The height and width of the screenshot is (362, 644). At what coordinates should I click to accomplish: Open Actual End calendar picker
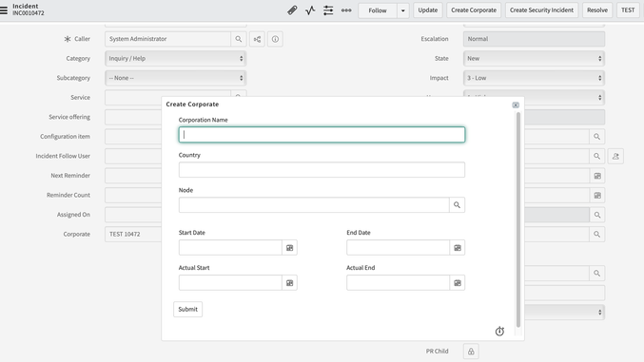coord(458,283)
